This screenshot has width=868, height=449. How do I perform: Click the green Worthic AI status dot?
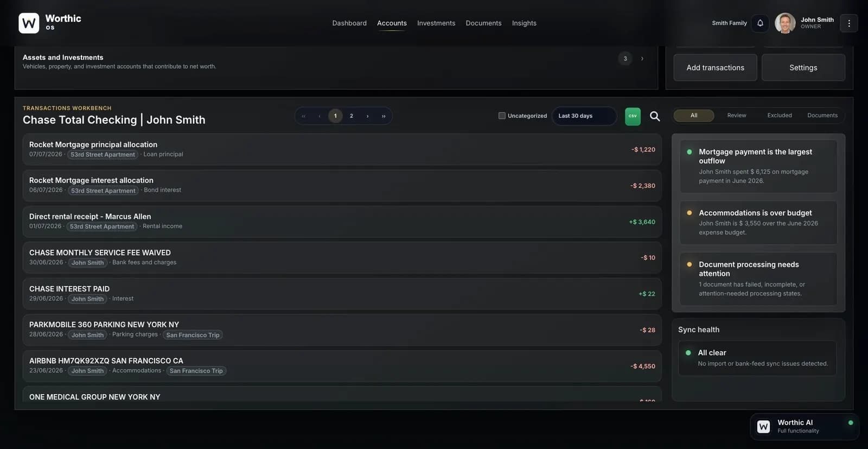(x=850, y=422)
